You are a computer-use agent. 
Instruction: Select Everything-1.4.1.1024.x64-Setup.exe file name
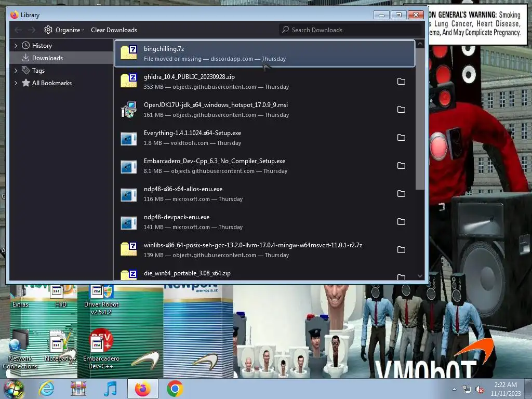(192, 133)
